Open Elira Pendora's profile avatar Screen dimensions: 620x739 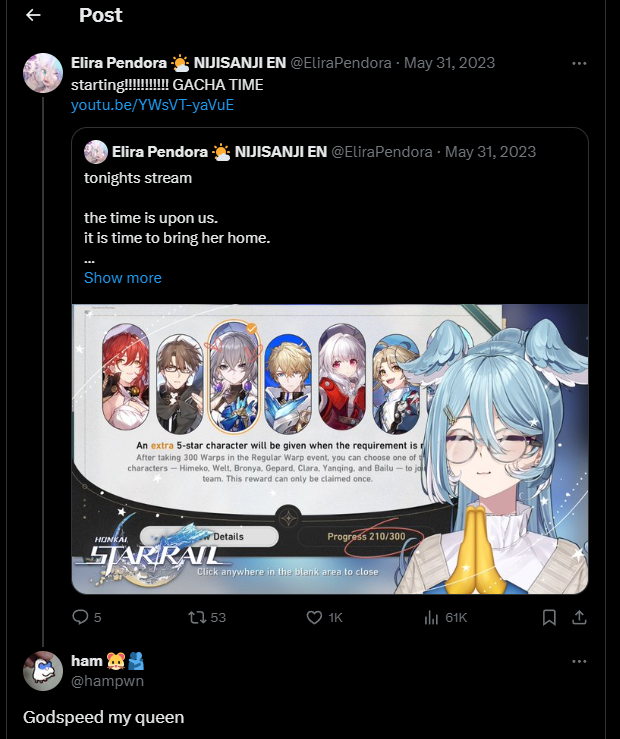point(43,73)
